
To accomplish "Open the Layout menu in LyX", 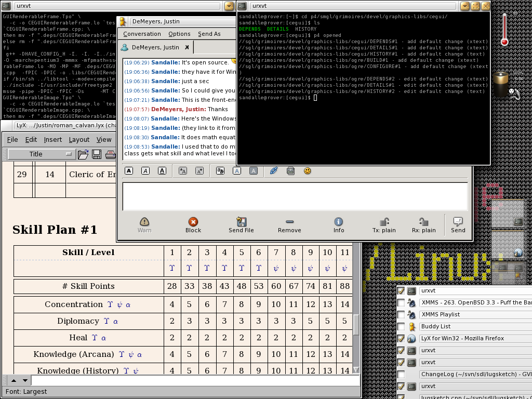I will coord(79,140).
